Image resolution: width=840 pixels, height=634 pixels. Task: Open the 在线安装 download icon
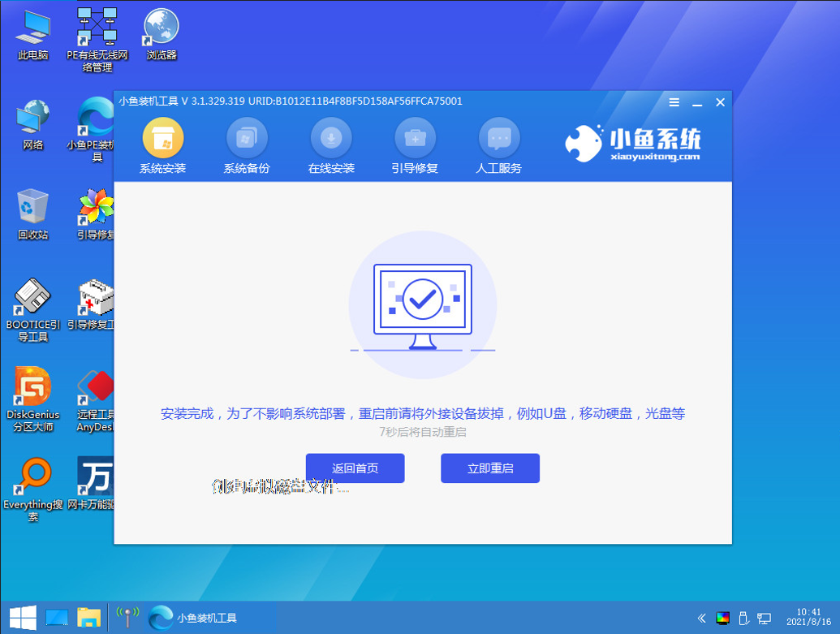point(331,139)
